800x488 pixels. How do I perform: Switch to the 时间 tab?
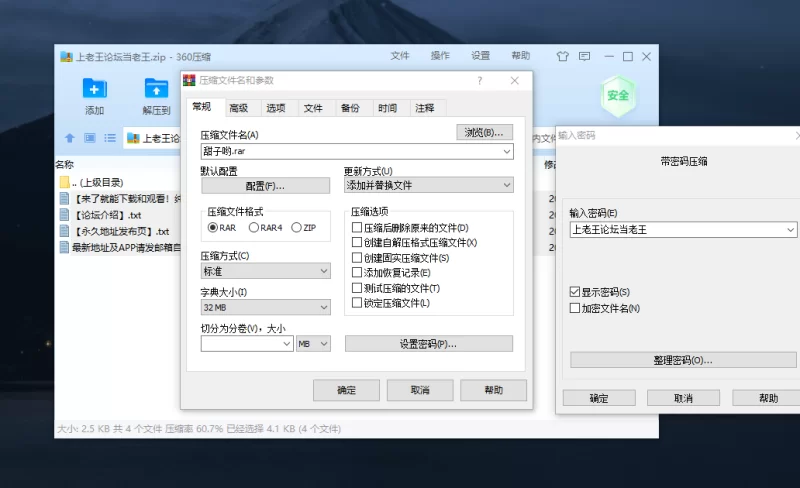[387, 108]
